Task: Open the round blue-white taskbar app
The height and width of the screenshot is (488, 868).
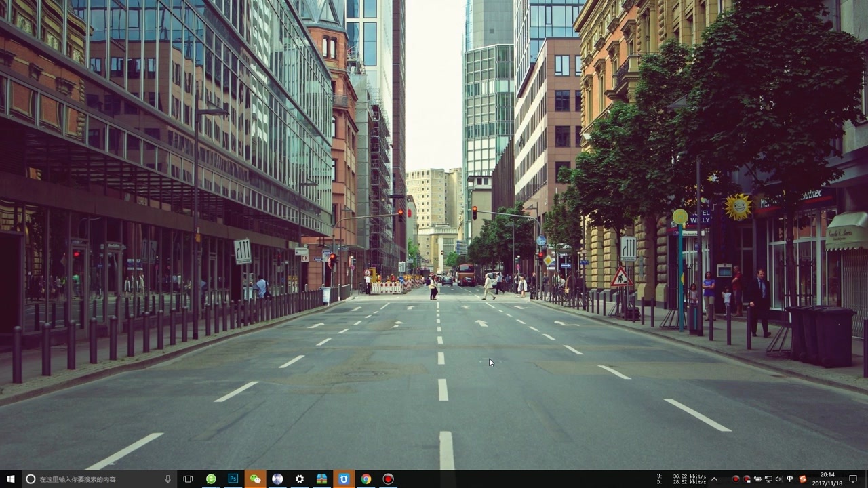Action: coord(277,479)
